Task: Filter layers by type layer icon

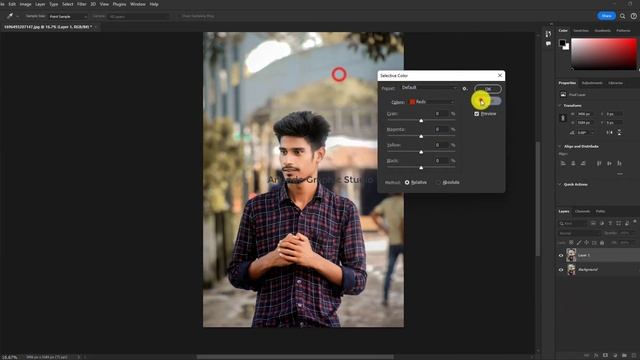Action: 610,223
